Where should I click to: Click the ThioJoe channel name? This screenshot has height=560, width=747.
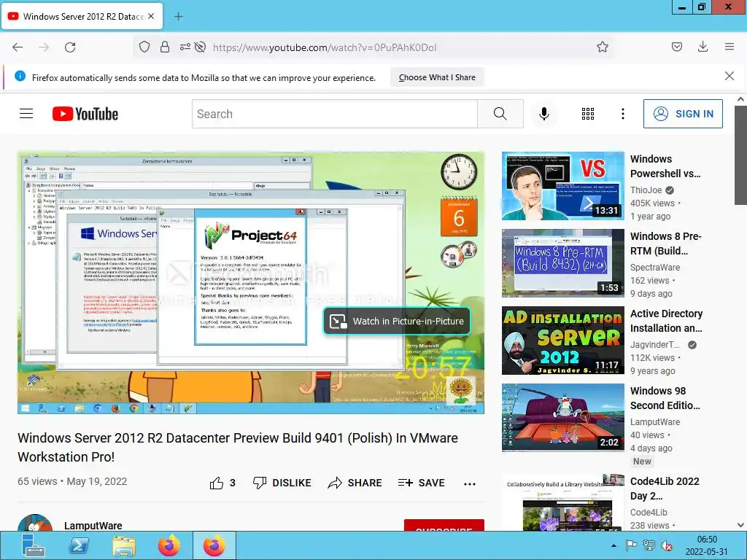[646, 190]
